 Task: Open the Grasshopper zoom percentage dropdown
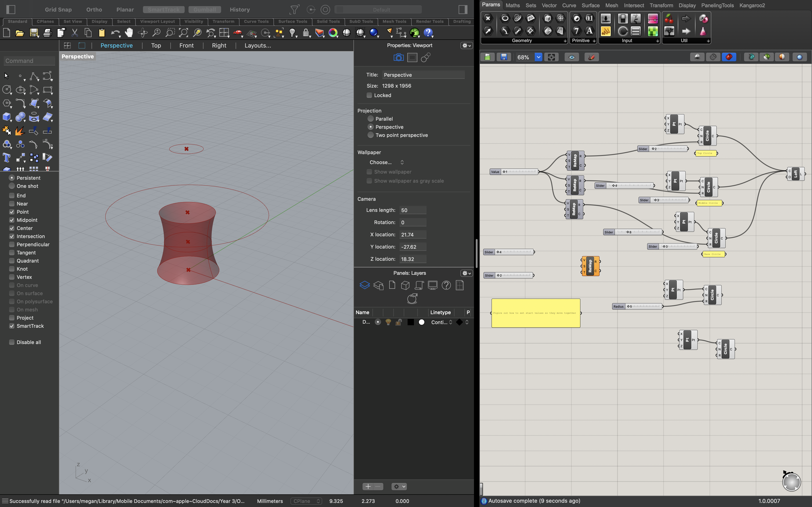pos(538,57)
